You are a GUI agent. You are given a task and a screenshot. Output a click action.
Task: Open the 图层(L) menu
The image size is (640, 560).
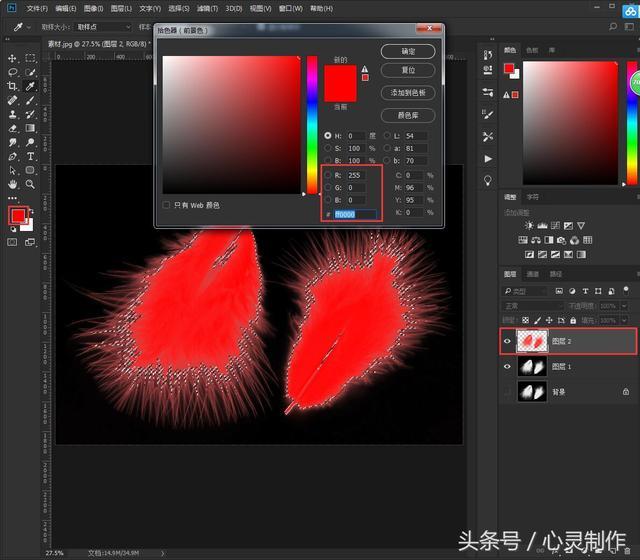tap(121, 8)
